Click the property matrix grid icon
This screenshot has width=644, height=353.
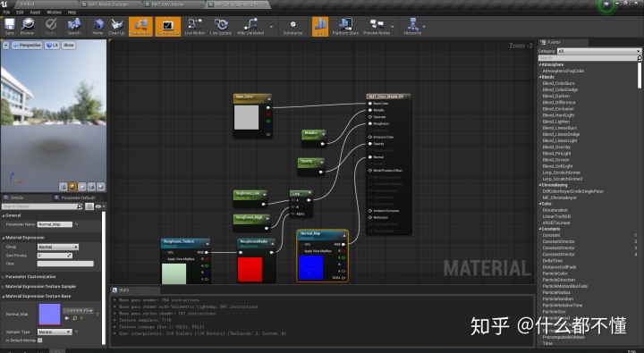[x=89, y=206]
